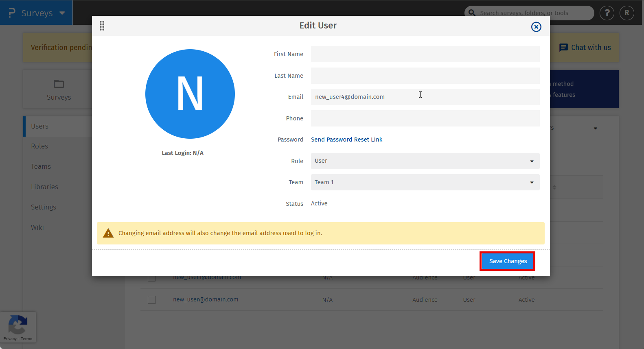The height and width of the screenshot is (349, 644).
Task: Open the Roles section in sidebar
Action: pos(39,146)
